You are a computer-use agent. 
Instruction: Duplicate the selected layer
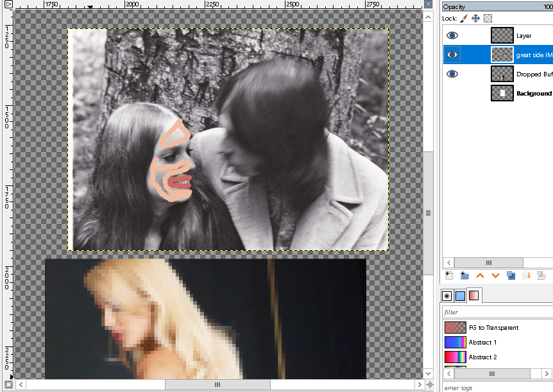pyautogui.click(x=511, y=275)
